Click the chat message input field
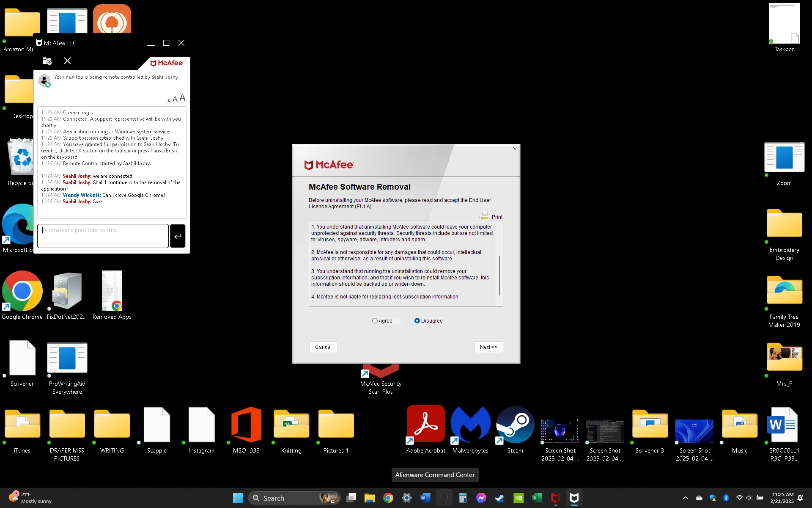 103,236
